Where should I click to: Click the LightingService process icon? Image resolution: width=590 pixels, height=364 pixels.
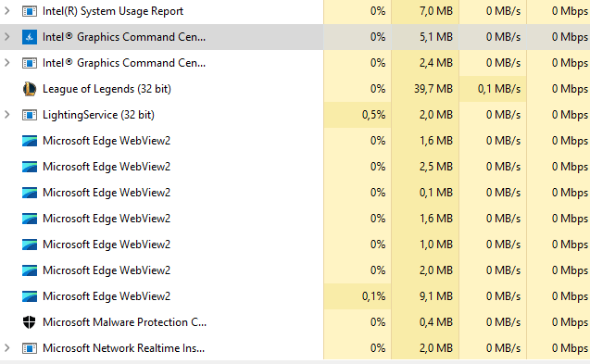(30, 115)
